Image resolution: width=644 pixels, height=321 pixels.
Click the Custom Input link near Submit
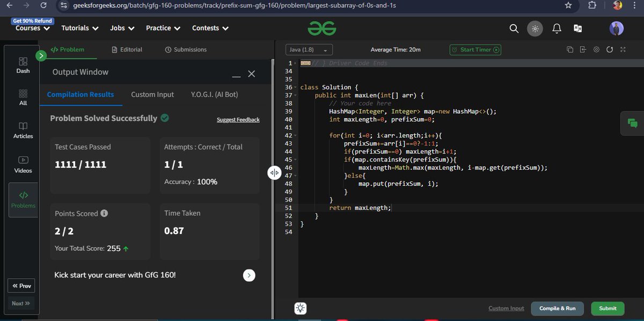[x=506, y=309]
